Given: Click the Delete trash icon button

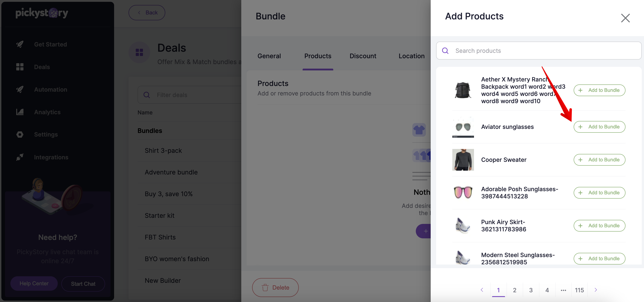Looking at the screenshot, I should pos(275,288).
